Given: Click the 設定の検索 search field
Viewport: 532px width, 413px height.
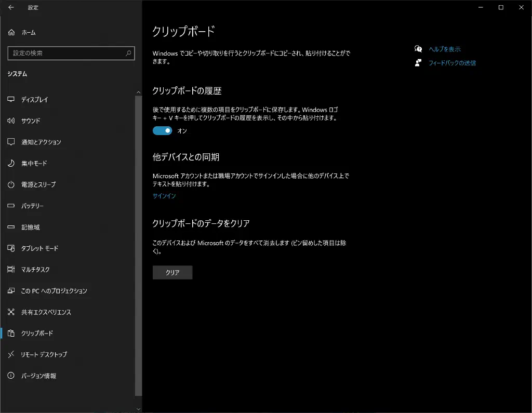Looking at the screenshot, I should (x=66, y=53).
